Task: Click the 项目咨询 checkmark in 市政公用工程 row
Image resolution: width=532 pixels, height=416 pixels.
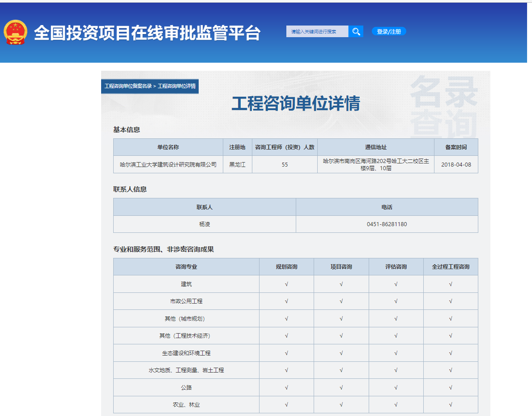Action: [341, 301]
